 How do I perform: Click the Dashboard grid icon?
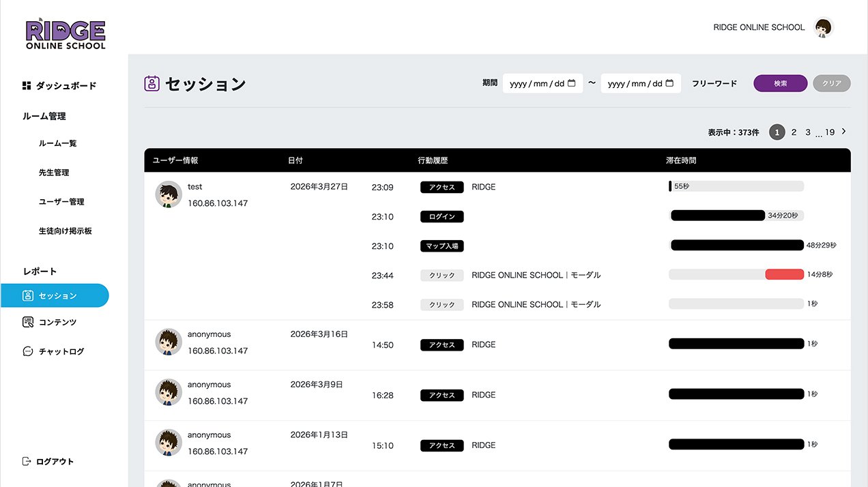[x=27, y=86]
